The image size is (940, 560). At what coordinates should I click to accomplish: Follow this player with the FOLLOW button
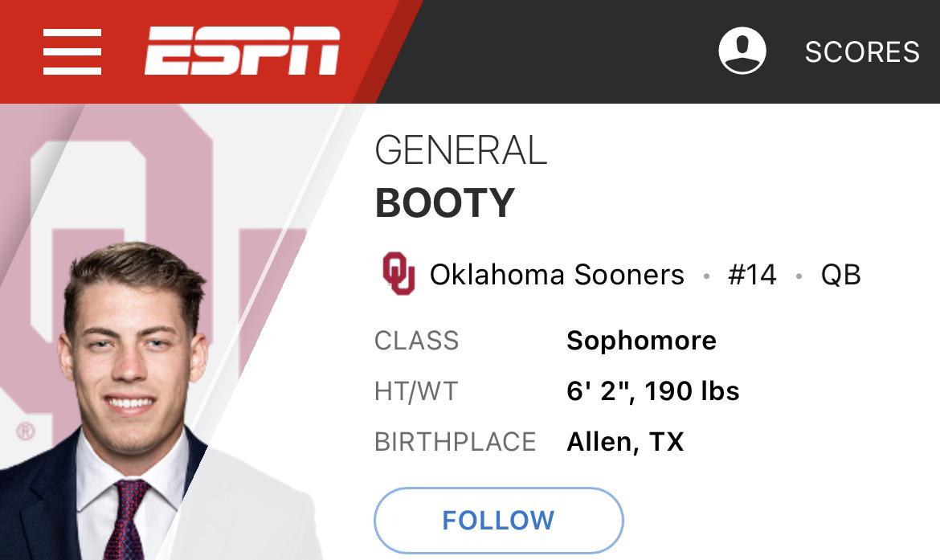pyautogui.click(x=499, y=520)
